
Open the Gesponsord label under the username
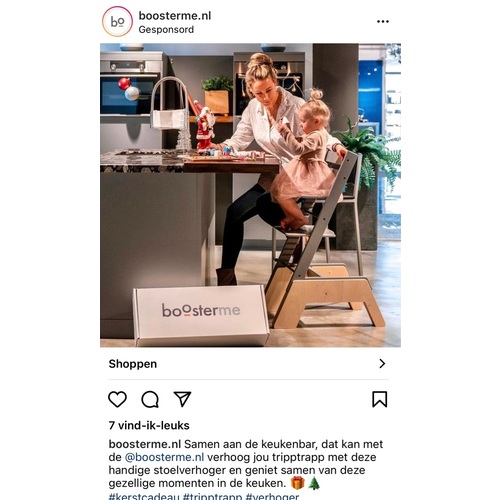pyautogui.click(x=166, y=30)
